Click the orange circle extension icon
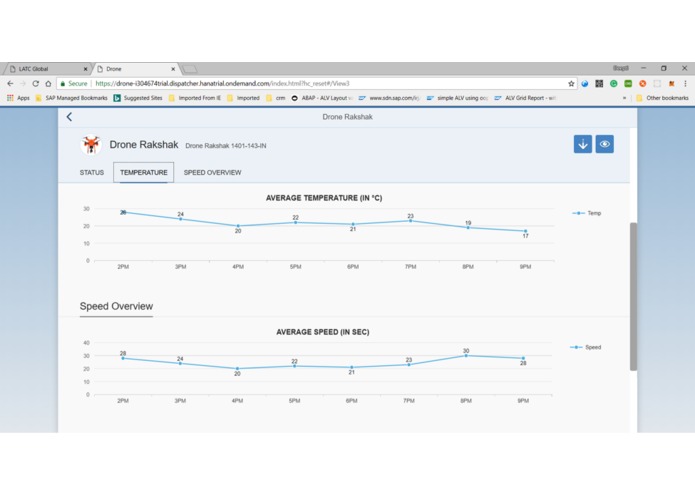Image resolution: width=695 pixels, height=494 pixels. pos(642,83)
